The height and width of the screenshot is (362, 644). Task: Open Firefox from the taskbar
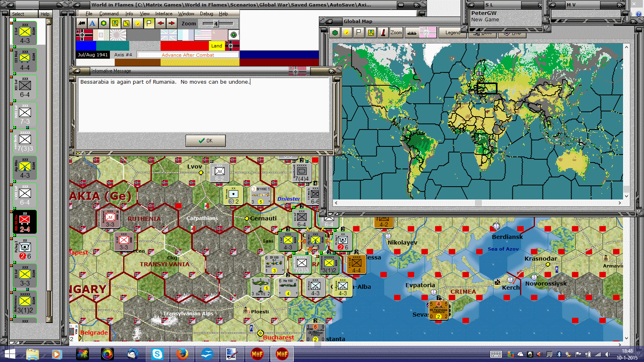point(182,354)
